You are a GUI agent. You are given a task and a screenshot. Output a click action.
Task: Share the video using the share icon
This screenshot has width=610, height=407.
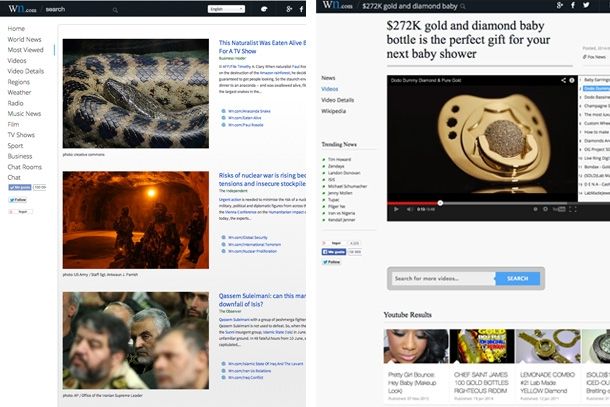pos(564,79)
